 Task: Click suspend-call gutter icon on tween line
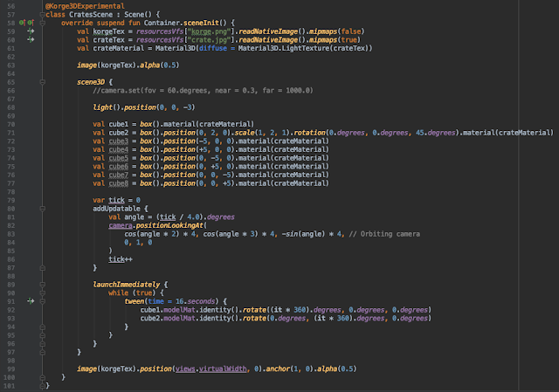point(31,301)
